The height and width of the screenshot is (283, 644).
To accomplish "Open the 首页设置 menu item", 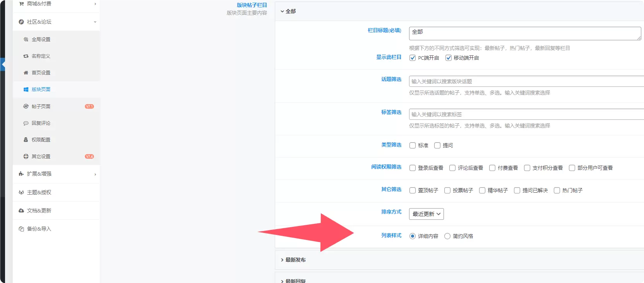I will point(56,73).
